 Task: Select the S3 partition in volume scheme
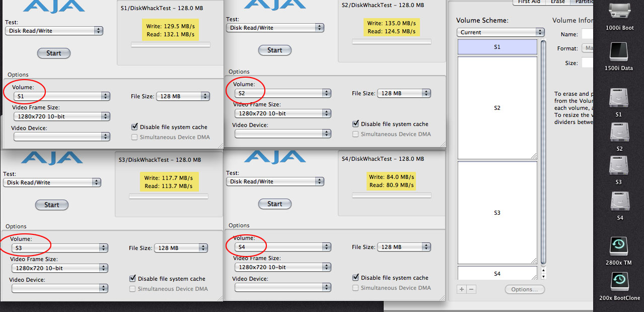[x=497, y=213]
